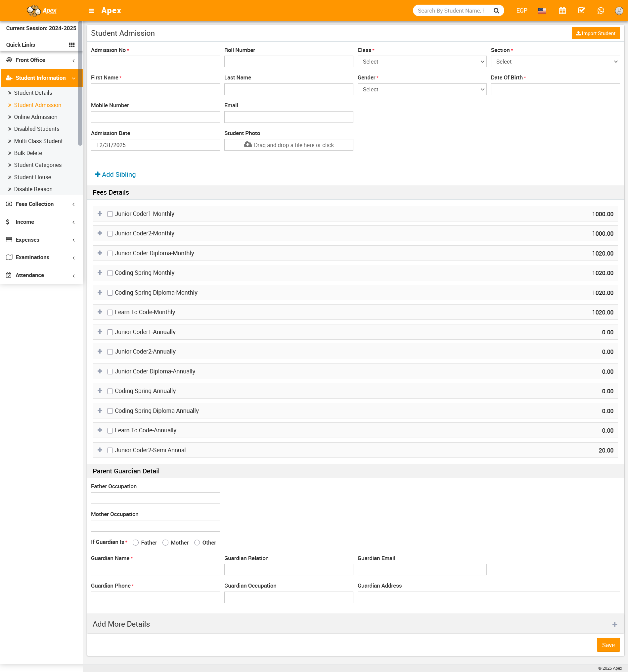Check the Junior Coder1-Monthly fee checkbox
The height and width of the screenshot is (672, 628).
click(110, 214)
